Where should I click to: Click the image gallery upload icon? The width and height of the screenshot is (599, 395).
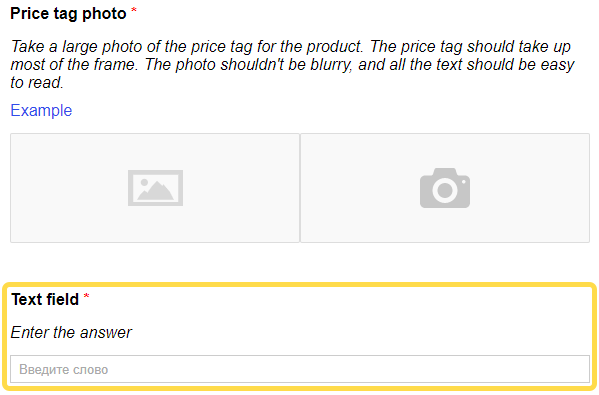click(155, 188)
